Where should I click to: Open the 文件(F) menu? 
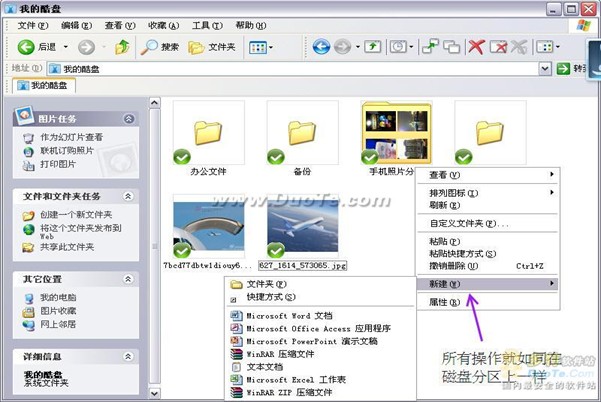pos(33,25)
